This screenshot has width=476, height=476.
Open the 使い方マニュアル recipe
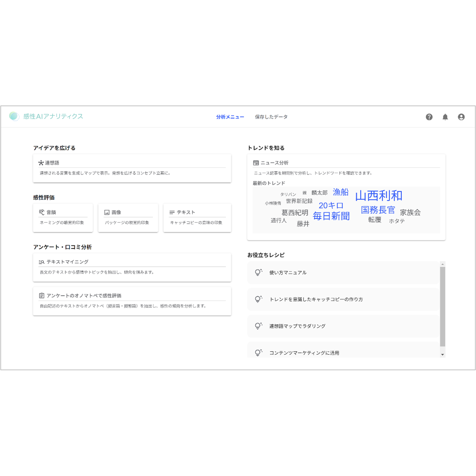pos(343,272)
